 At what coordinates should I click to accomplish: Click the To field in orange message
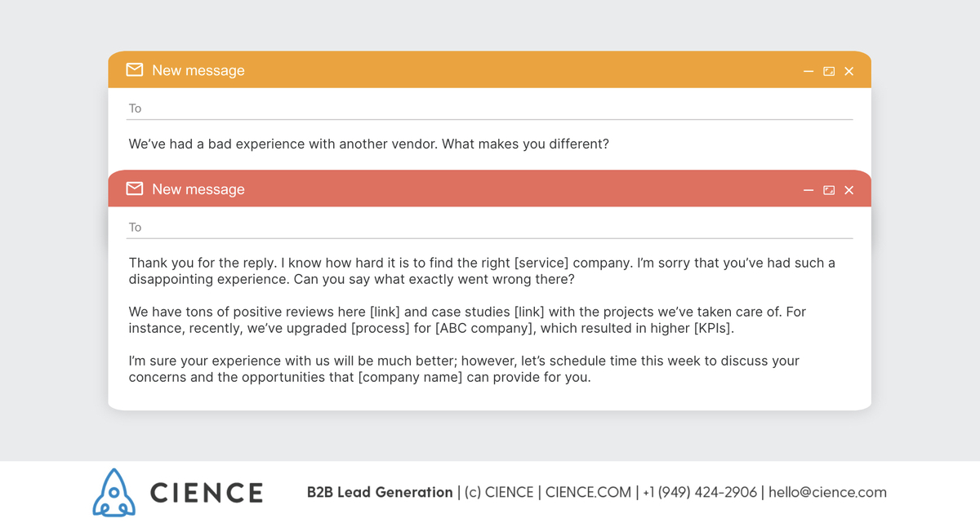[489, 109]
